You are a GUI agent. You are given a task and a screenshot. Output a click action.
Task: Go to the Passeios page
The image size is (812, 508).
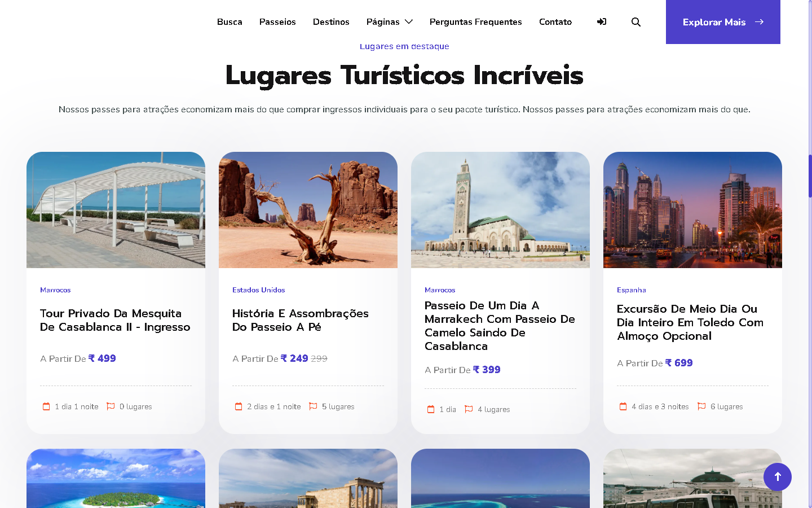click(x=277, y=22)
